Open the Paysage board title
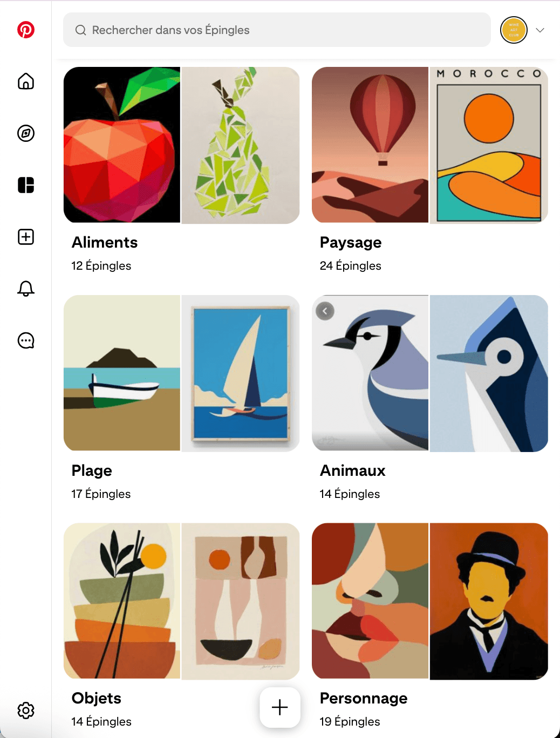Viewport: 560px width, 738px height. [351, 243]
